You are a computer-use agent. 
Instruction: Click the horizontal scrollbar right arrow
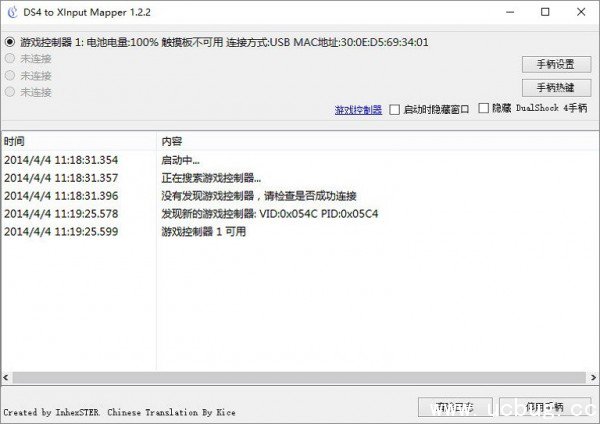click(x=593, y=378)
